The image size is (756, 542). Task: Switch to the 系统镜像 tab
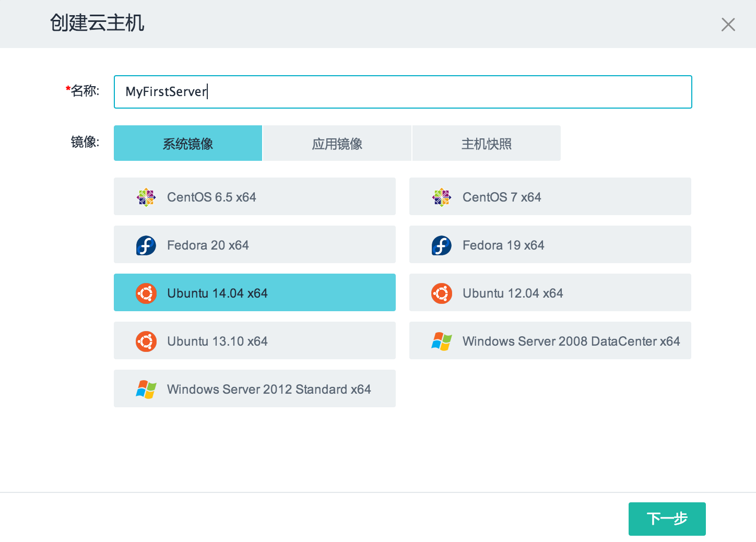point(188,143)
